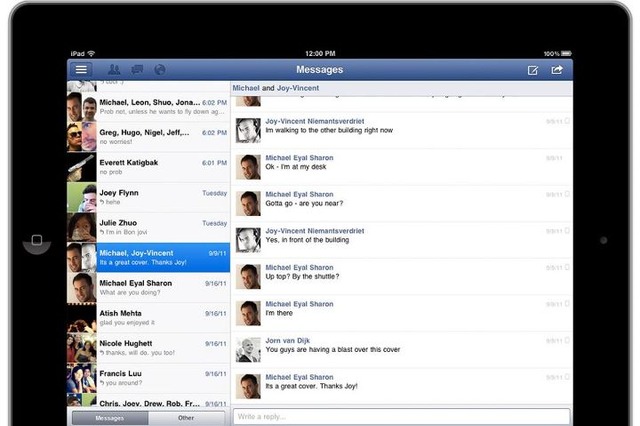This screenshot has width=640, height=426.
Task: Tap avatar beside 'Ok - I'm at my desk'
Action: click(x=248, y=167)
